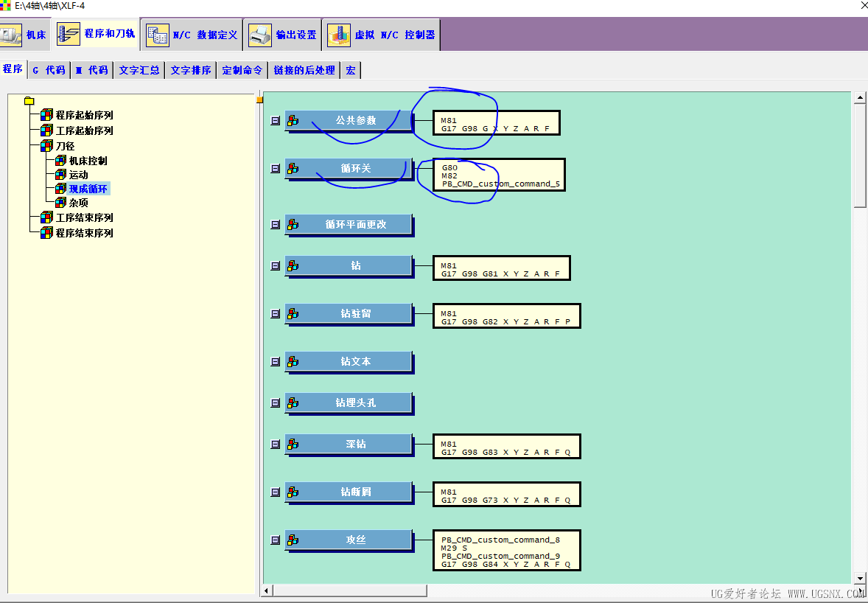Open the G83 block of 深钻
The image size is (868, 603).
tap(506, 447)
